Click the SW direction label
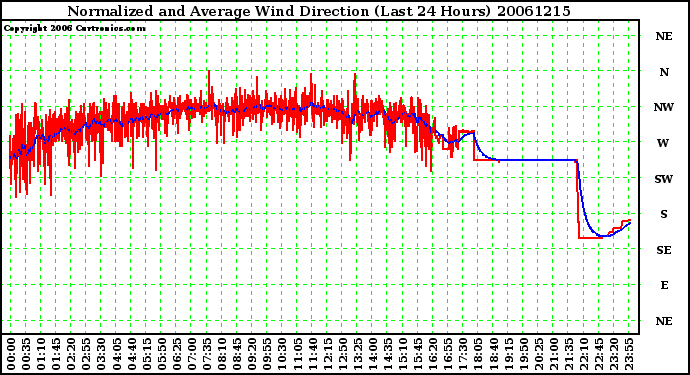This screenshot has width=690, height=375. (x=664, y=179)
